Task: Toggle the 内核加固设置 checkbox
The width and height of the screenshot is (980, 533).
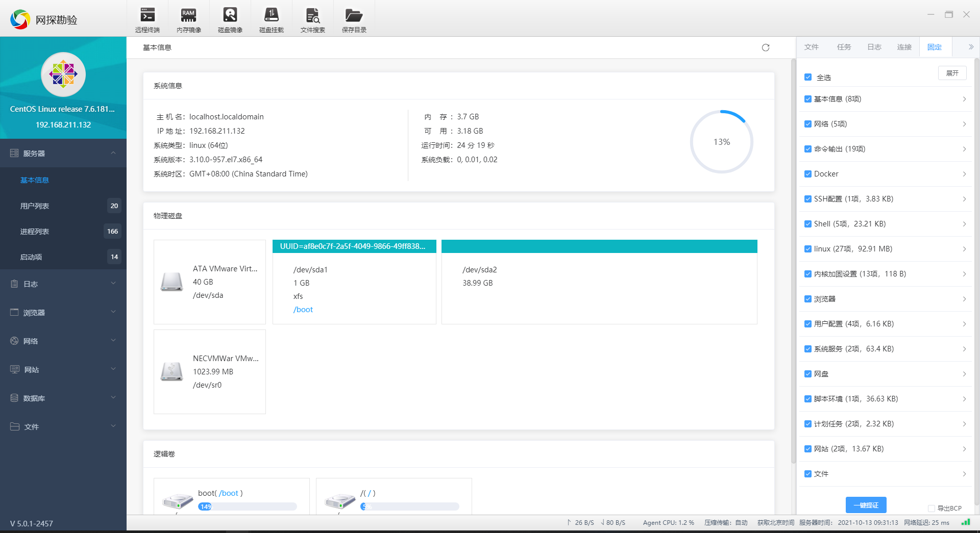Action: point(808,274)
